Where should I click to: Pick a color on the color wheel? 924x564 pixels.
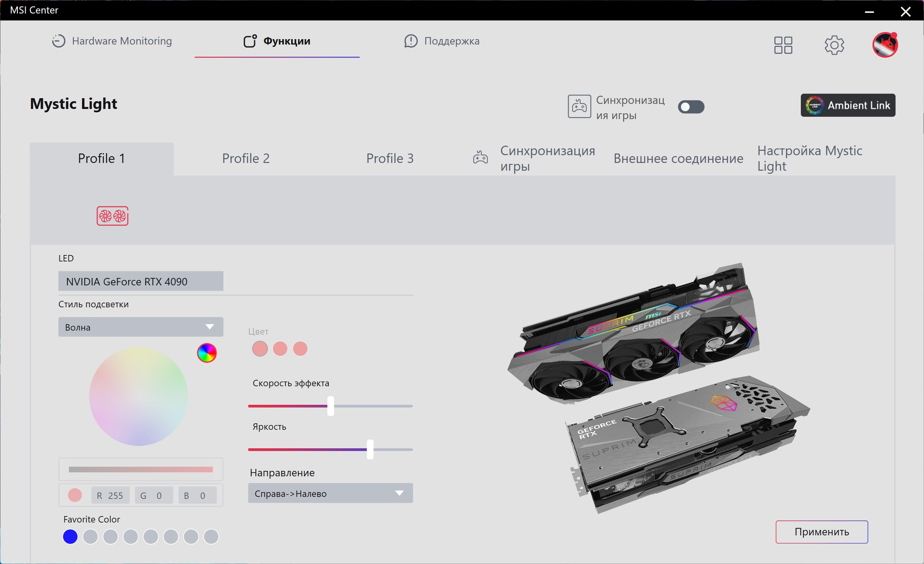(138, 396)
